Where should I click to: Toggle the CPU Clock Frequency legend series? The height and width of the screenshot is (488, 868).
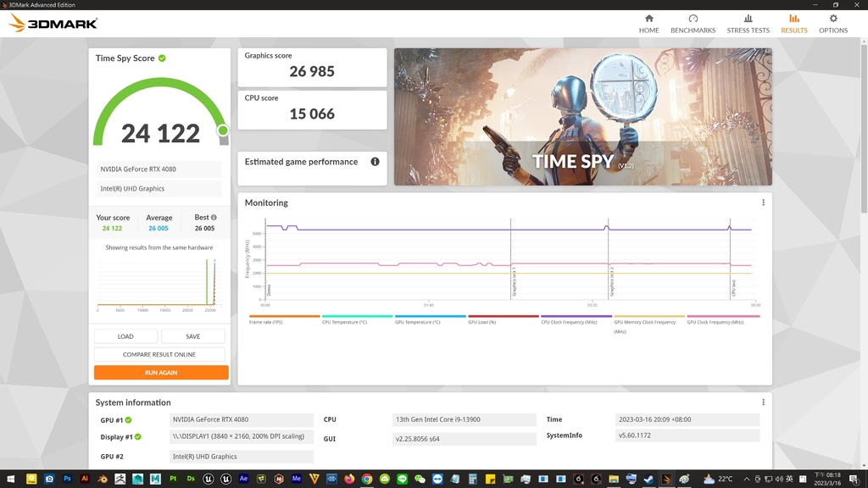(576, 319)
